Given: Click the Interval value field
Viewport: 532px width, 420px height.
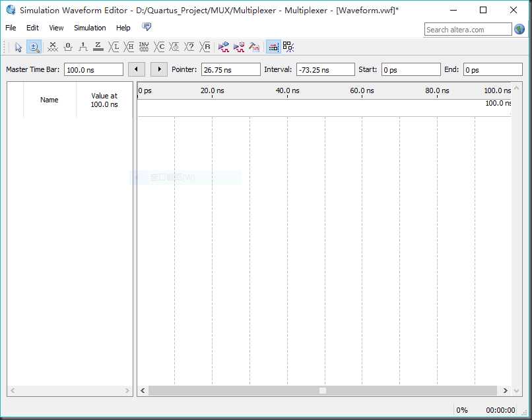Looking at the screenshot, I should coord(325,69).
